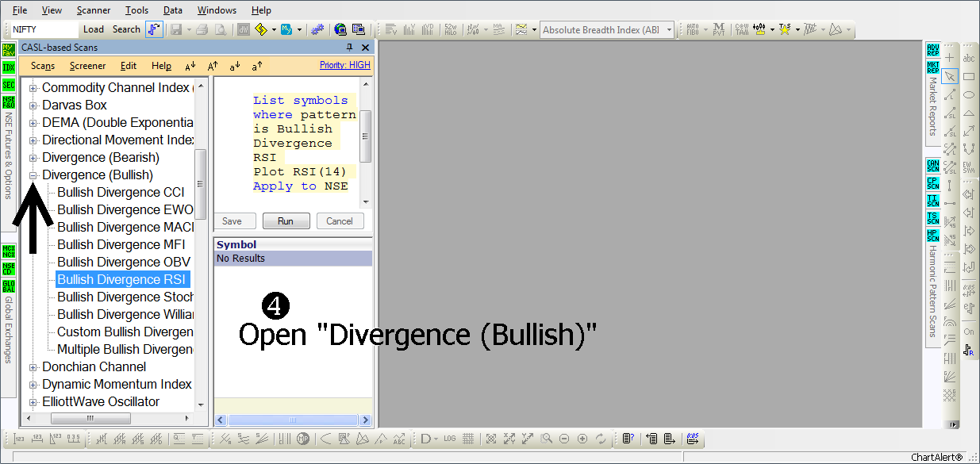This screenshot has height=464, width=980.
Task: Click the A-up sort icon in scans panel
Action: click(x=213, y=66)
